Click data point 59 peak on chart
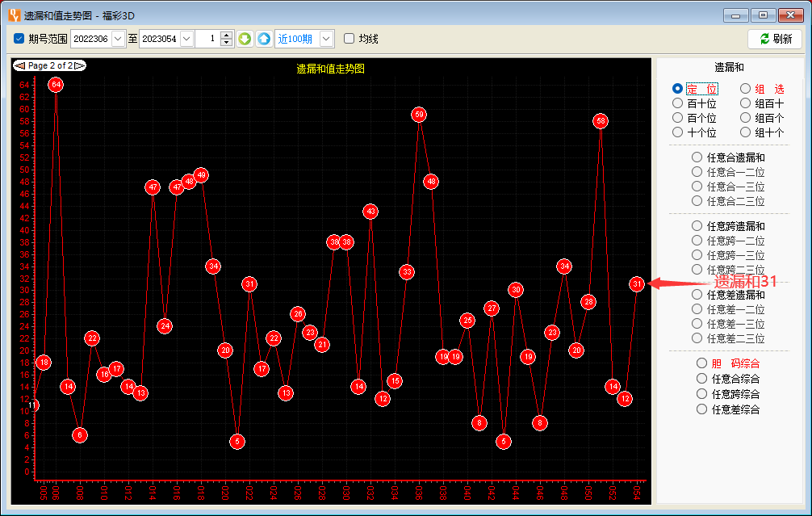 [419, 115]
